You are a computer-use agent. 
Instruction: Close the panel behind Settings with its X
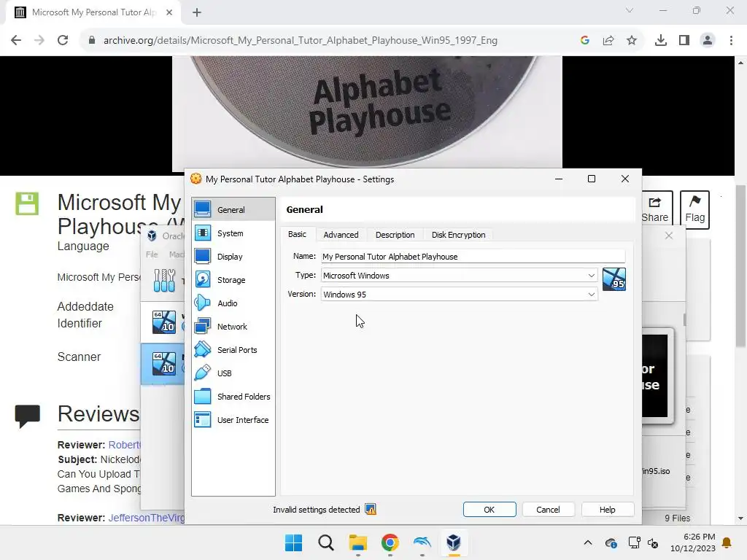click(x=669, y=236)
